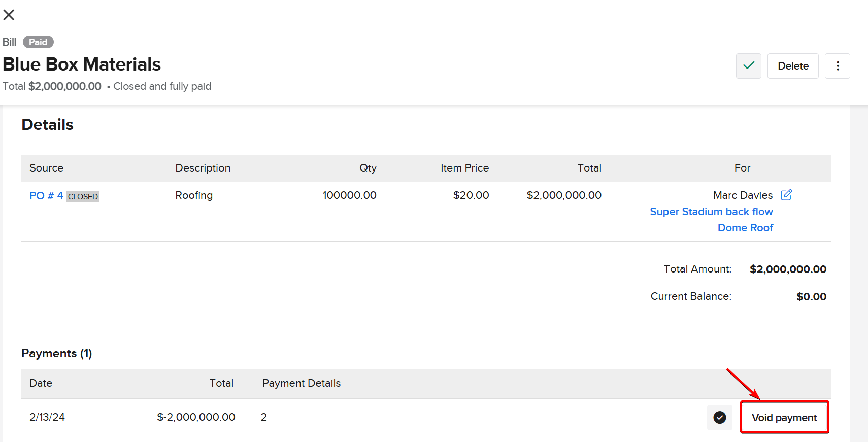
Task: Click the Roofing description cell
Action: pyautogui.click(x=194, y=195)
